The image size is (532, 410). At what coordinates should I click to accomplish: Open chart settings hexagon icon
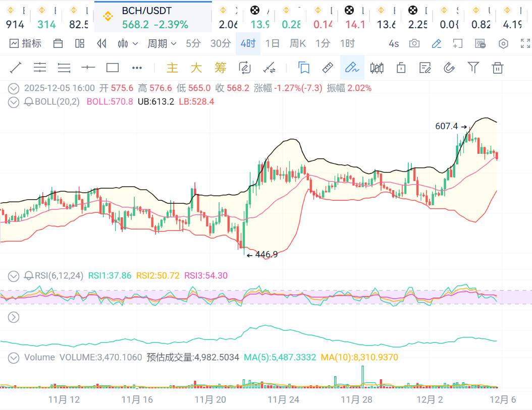pyautogui.click(x=503, y=44)
